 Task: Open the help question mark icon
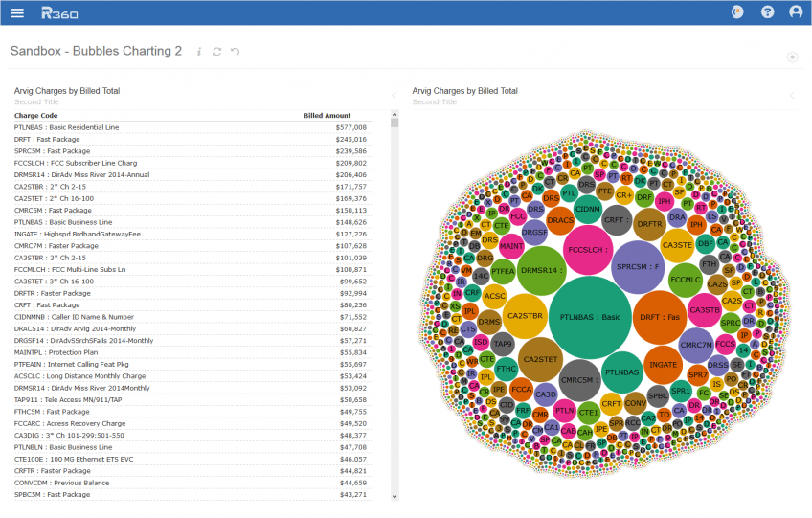(x=767, y=11)
